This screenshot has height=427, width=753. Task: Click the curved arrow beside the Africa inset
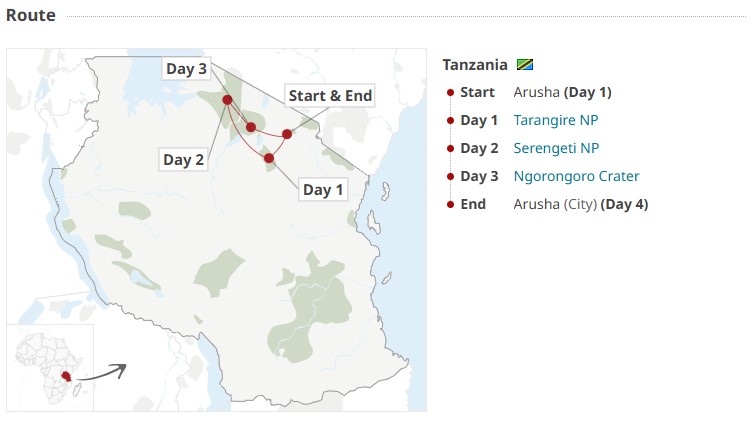(x=102, y=371)
